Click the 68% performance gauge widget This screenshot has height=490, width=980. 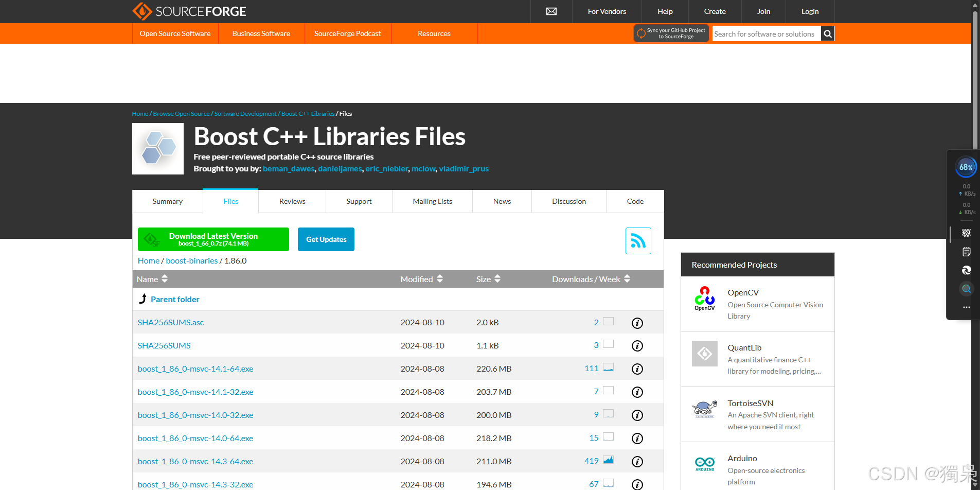[x=966, y=167]
